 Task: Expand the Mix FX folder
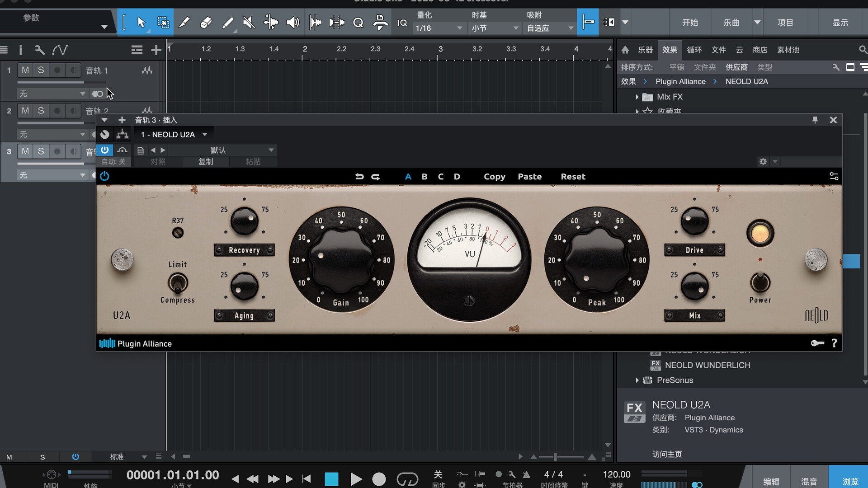pos(637,97)
